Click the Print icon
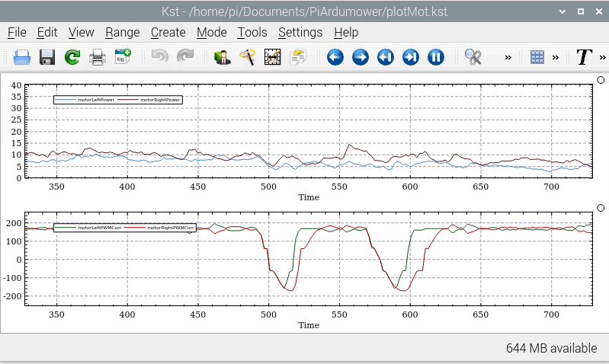Image resolution: width=609 pixels, height=364 pixels. point(98,57)
